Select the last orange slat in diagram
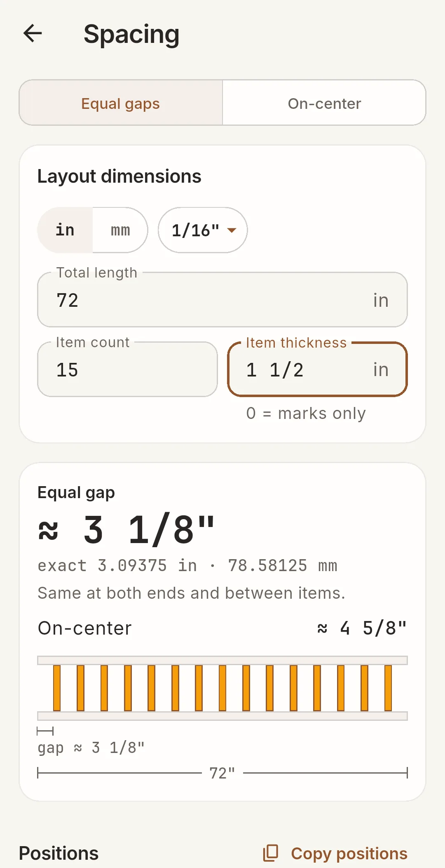Image resolution: width=445 pixels, height=868 pixels. [x=388, y=688]
